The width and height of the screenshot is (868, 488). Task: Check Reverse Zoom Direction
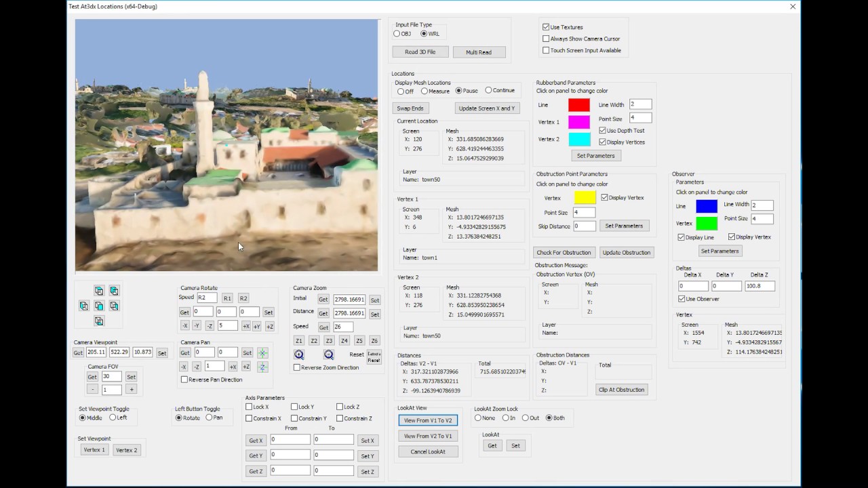pos(297,367)
